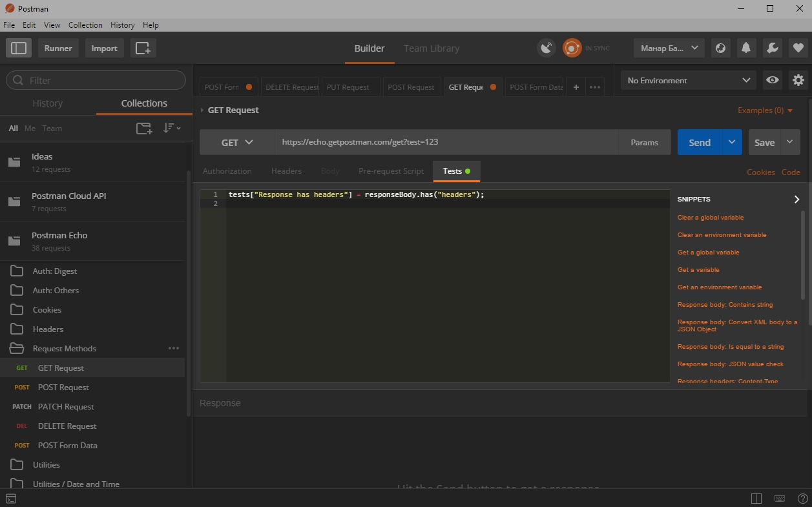Expand the No Environment dropdown

687,79
